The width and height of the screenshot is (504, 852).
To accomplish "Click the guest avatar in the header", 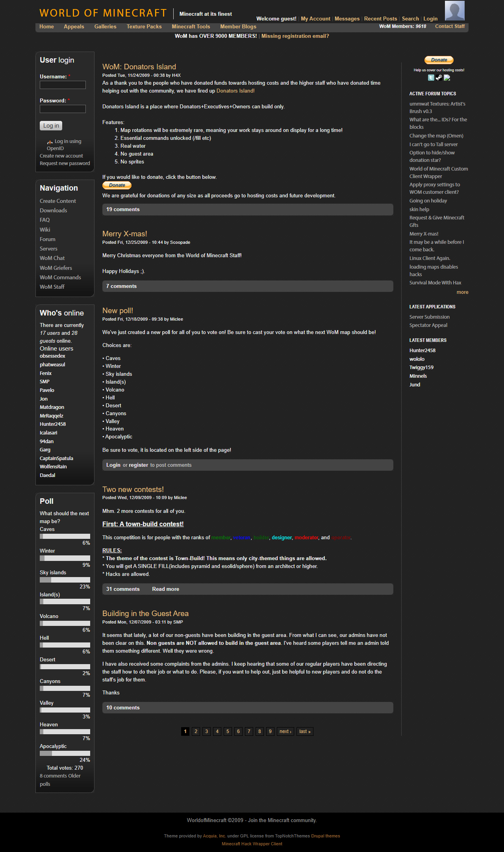I will 455,11.
